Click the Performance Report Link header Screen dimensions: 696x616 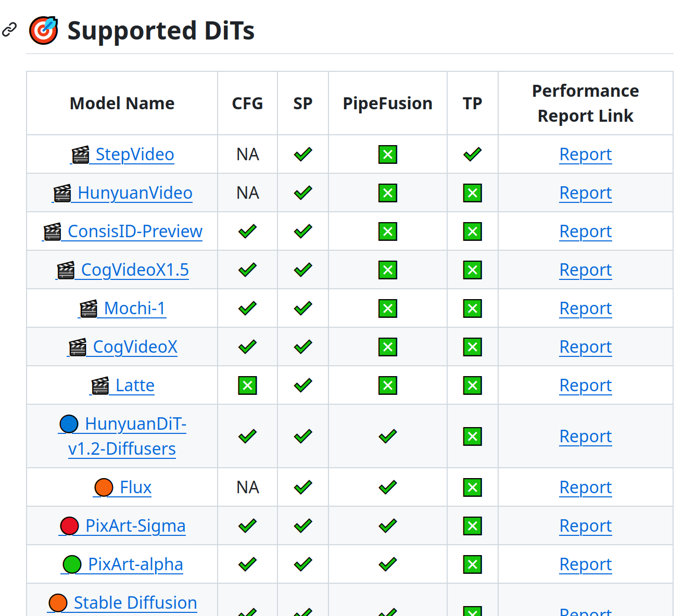click(586, 104)
